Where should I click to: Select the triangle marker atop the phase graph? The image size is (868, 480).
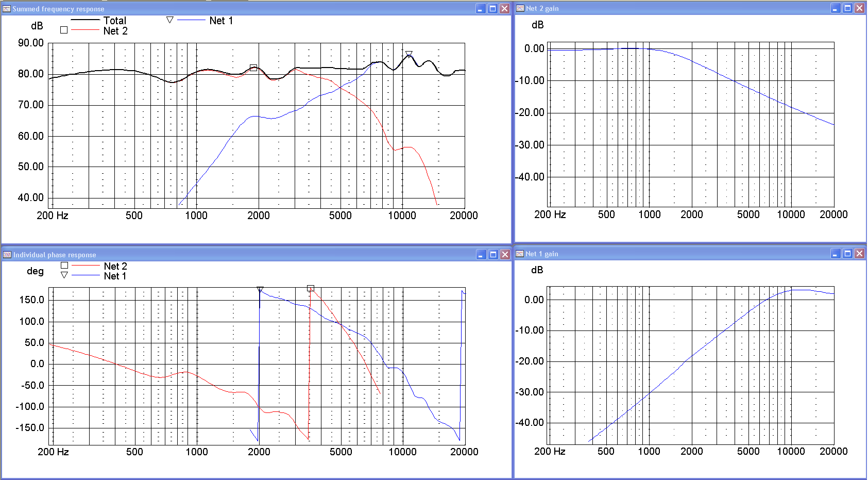coord(260,290)
